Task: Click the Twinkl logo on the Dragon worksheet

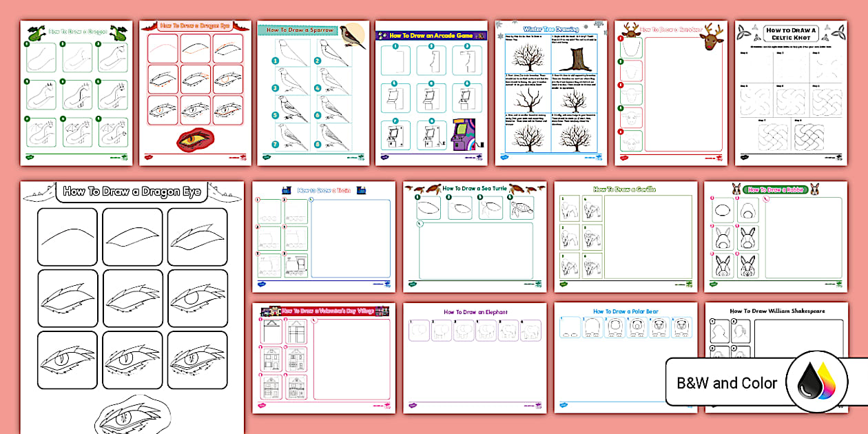Action: (30, 157)
